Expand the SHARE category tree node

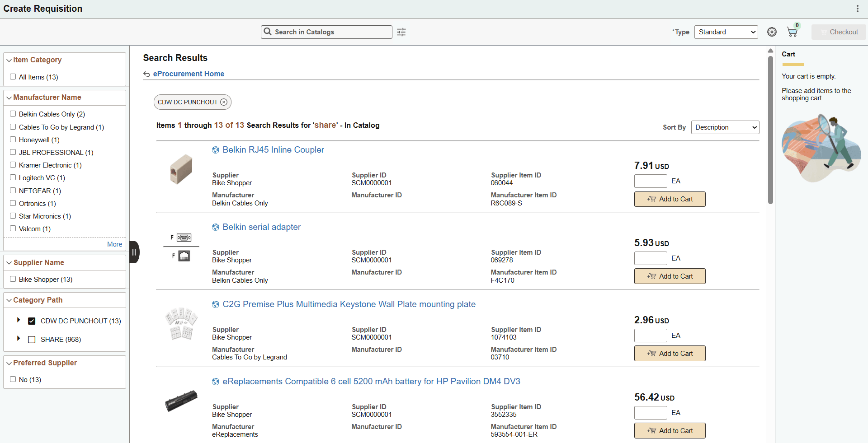tap(19, 339)
